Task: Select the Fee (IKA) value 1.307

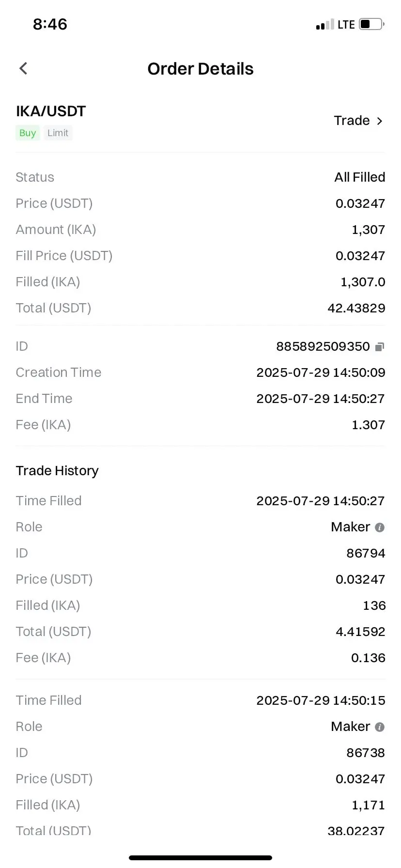Action: (368, 425)
